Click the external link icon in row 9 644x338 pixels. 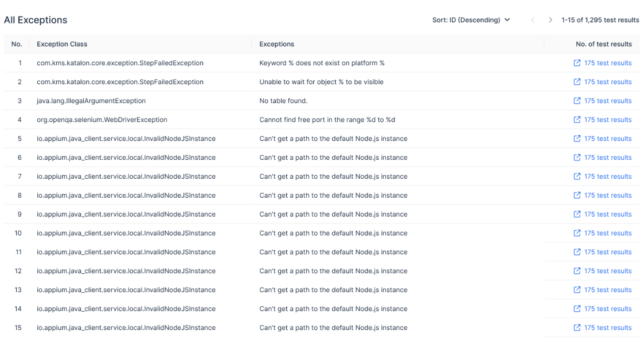click(577, 214)
